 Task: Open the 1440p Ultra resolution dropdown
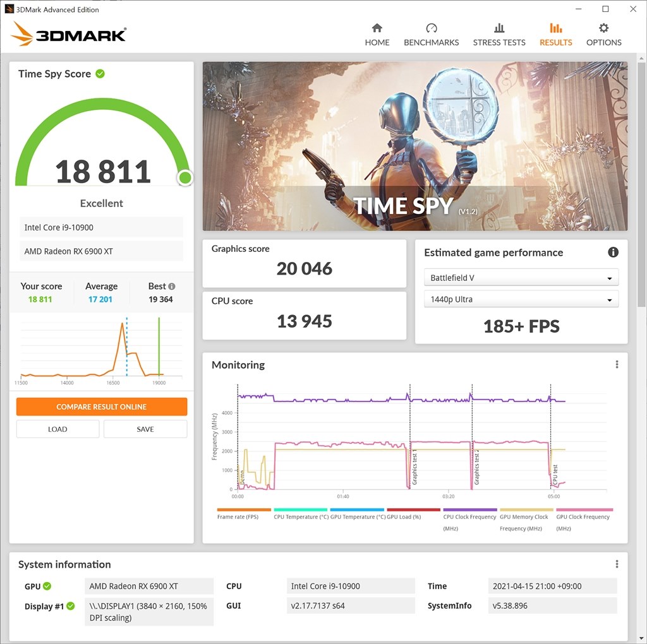tap(521, 299)
